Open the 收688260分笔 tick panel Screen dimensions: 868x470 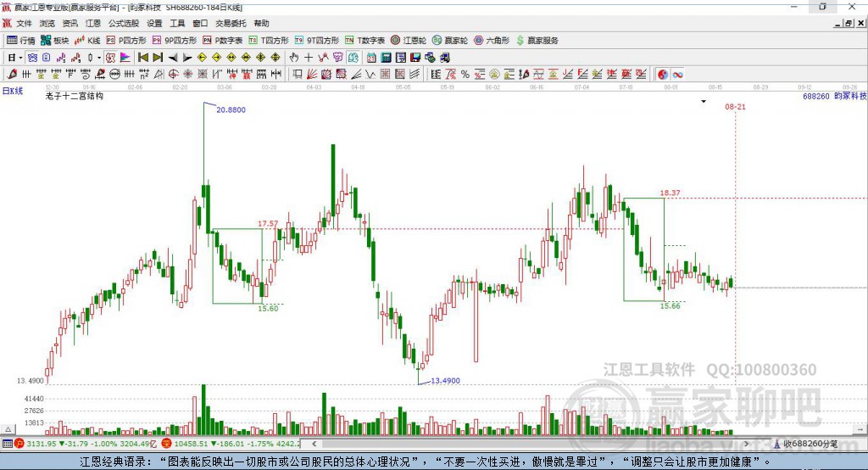click(x=805, y=444)
